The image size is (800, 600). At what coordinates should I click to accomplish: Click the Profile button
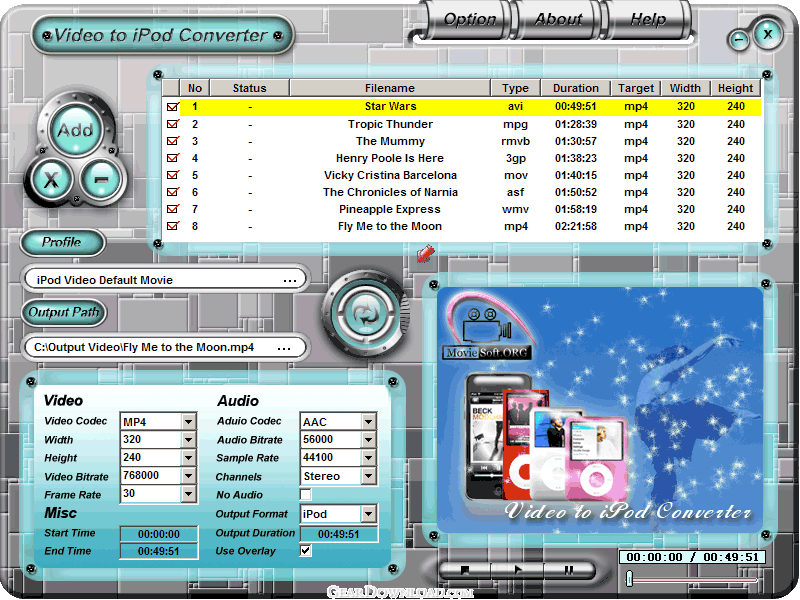tap(62, 242)
